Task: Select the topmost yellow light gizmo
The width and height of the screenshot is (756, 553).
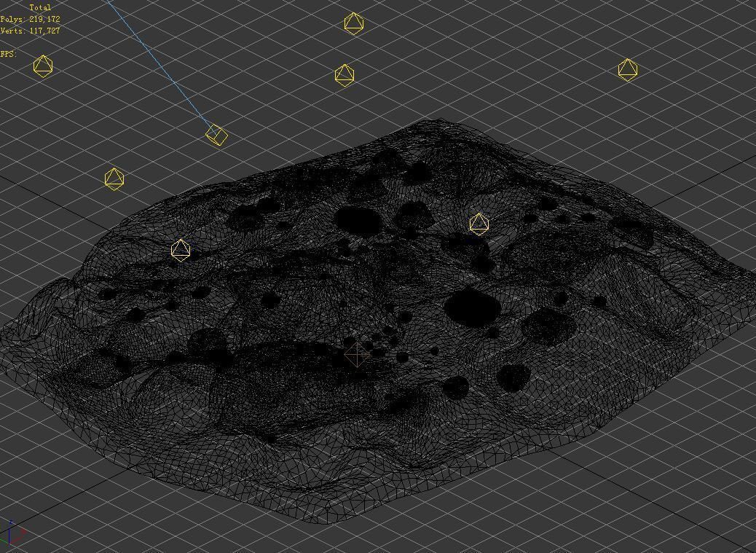Action: (354, 23)
